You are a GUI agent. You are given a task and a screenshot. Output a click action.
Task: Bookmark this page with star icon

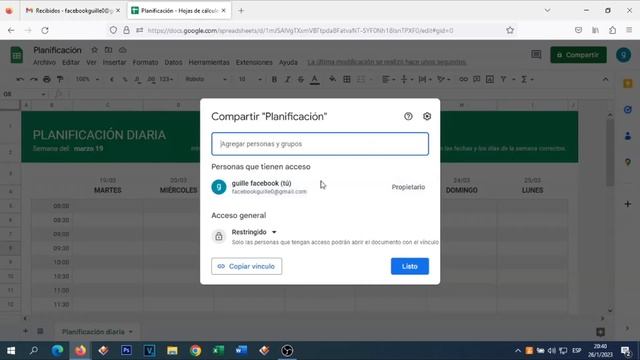click(x=510, y=30)
